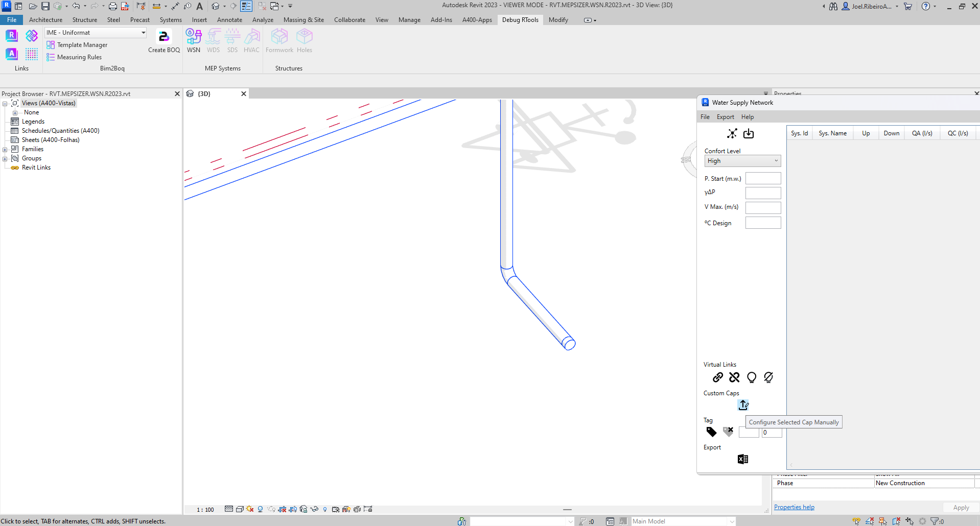Click the remove tag icon with X
Screen dimensions: 980x526
(728, 432)
